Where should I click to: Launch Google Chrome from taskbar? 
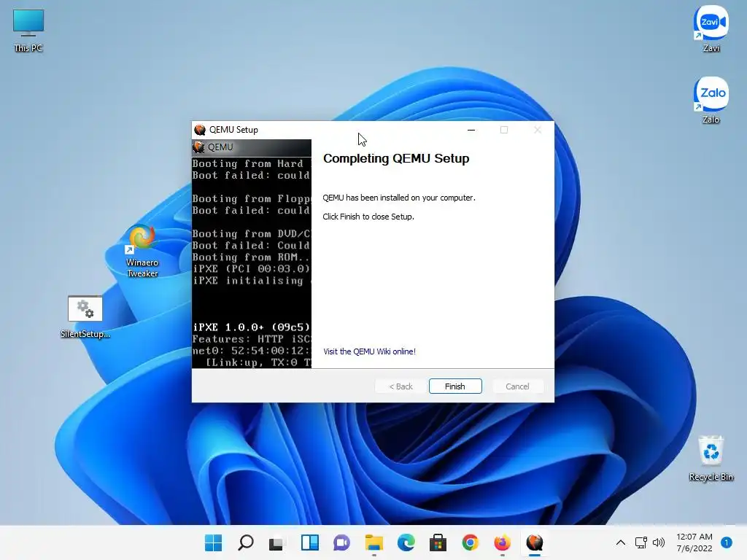(x=471, y=542)
